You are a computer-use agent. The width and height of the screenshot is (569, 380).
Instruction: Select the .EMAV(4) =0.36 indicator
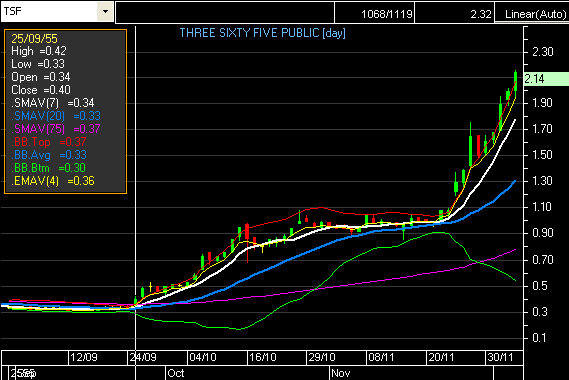[x=53, y=181]
